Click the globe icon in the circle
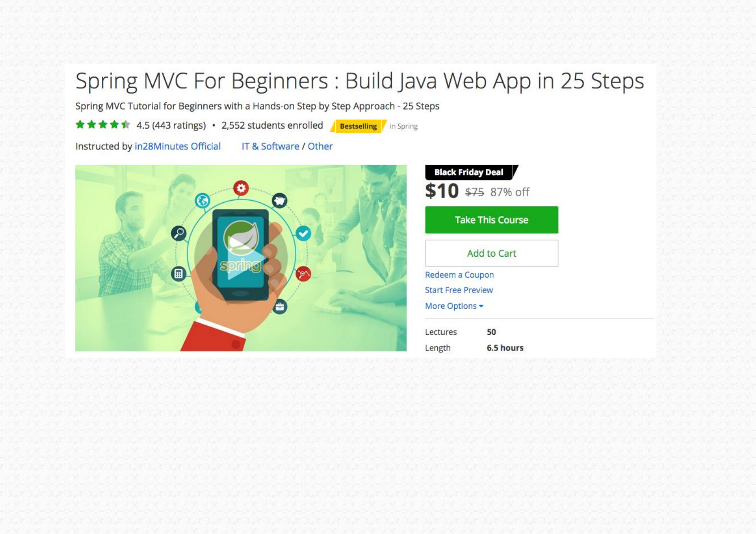The width and height of the screenshot is (756, 534). [x=202, y=200]
